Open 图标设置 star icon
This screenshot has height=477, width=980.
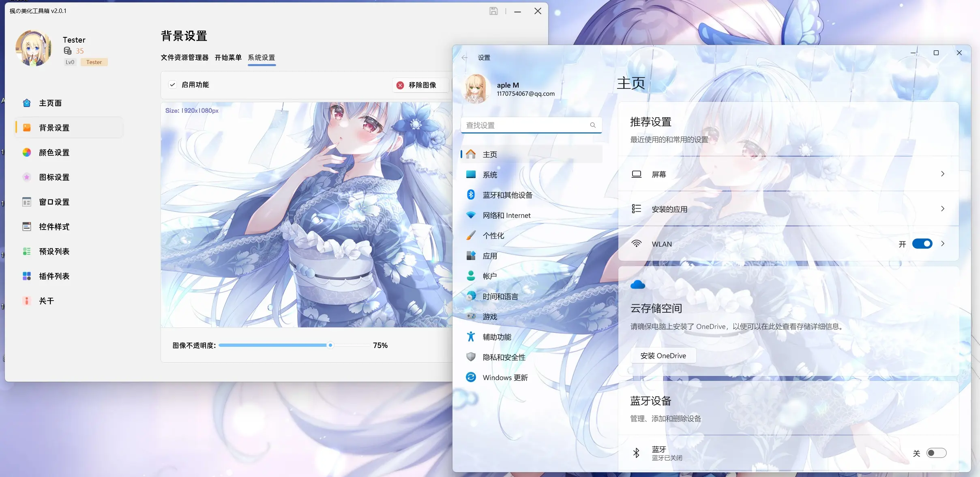(27, 177)
